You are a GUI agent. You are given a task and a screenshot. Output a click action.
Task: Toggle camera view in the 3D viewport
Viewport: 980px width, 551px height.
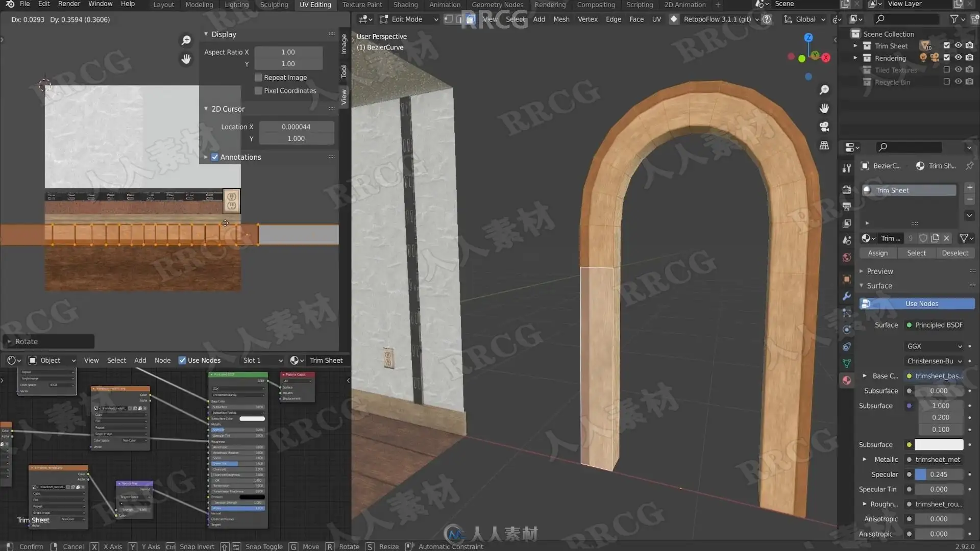tap(824, 127)
